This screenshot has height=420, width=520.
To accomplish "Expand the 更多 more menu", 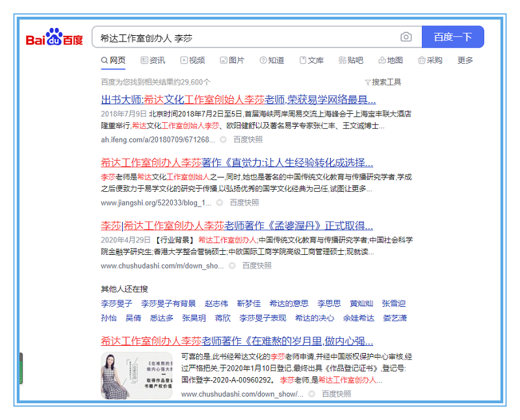I will click(x=465, y=60).
